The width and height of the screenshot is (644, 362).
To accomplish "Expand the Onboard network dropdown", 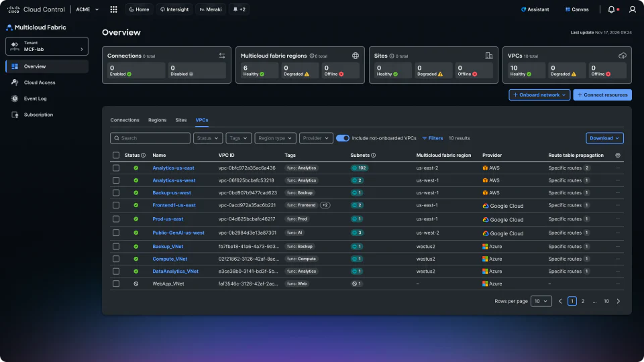I will pos(539,95).
